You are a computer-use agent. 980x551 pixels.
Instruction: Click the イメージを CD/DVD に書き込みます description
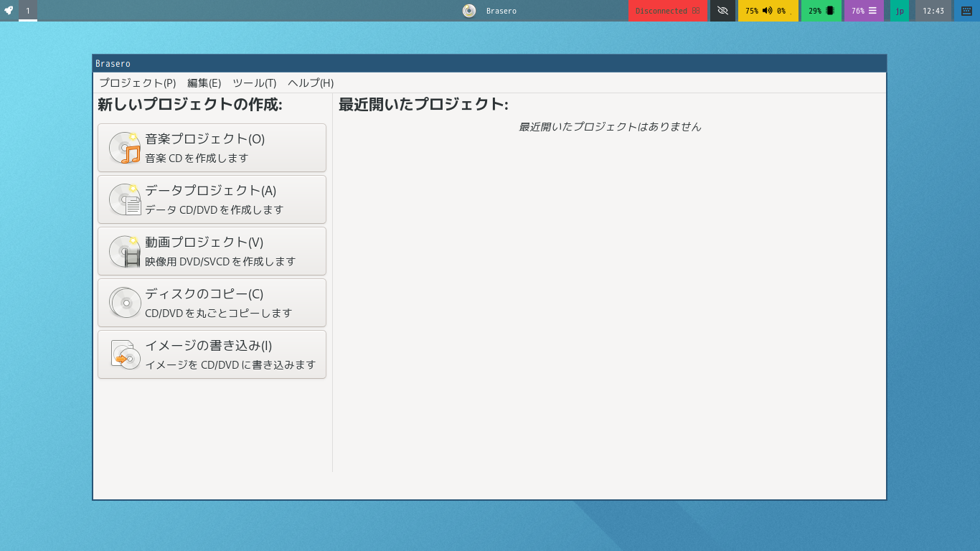(x=230, y=364)
